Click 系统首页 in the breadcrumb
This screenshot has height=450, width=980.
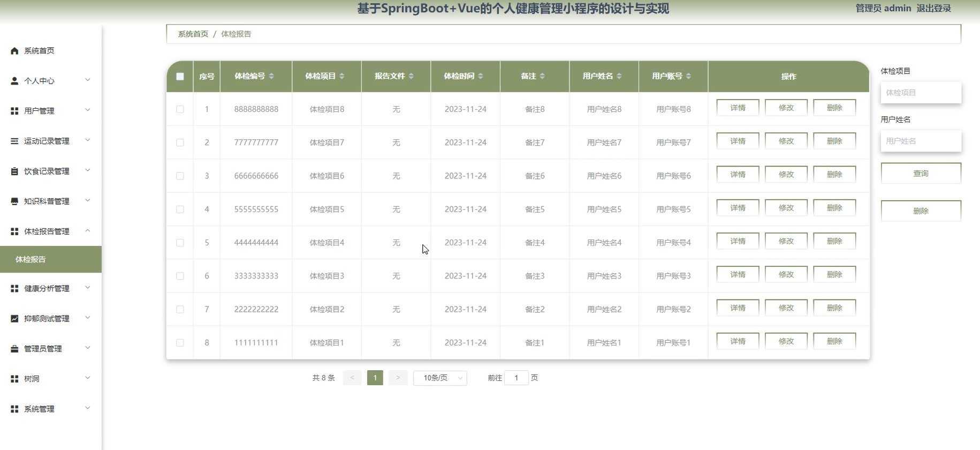[x=193, y=34]
